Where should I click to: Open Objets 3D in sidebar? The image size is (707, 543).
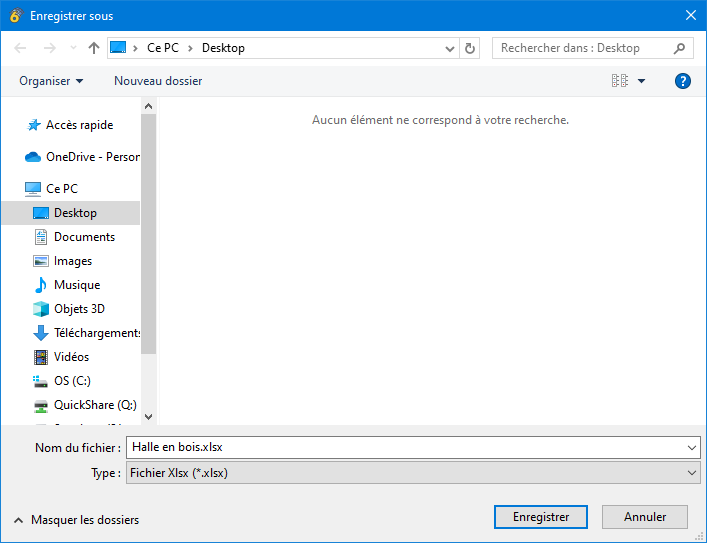(79, 309)
